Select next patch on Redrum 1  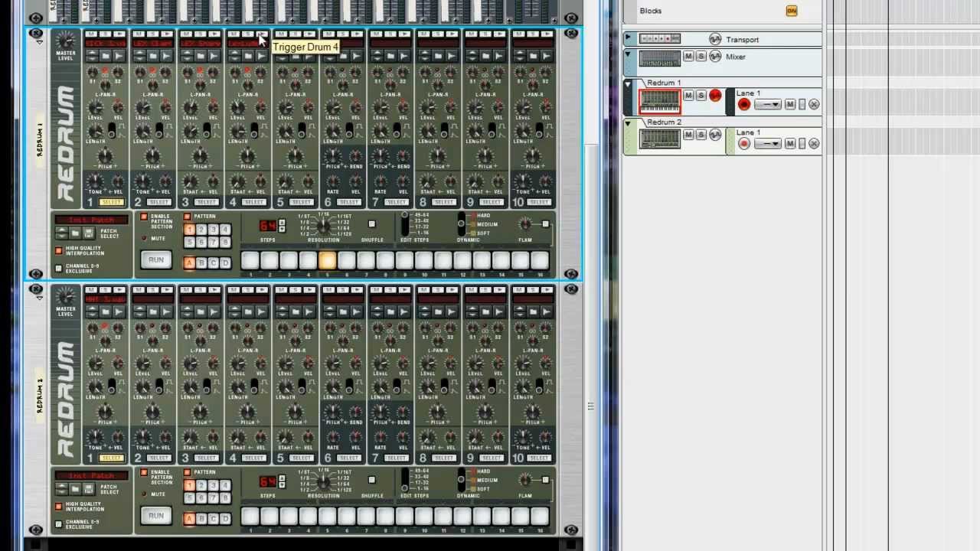point(62,236)
